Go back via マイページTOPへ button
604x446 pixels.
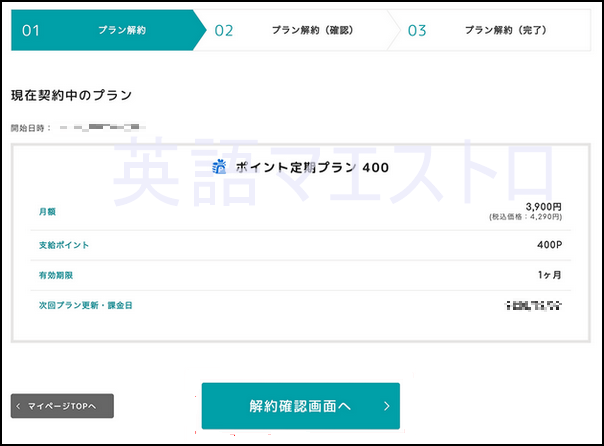[62, 406]
